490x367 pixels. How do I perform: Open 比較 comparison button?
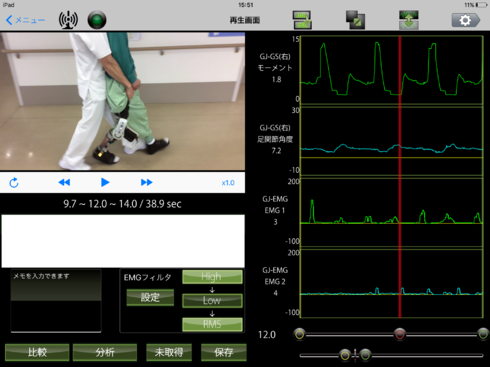[x=37, y=352]
